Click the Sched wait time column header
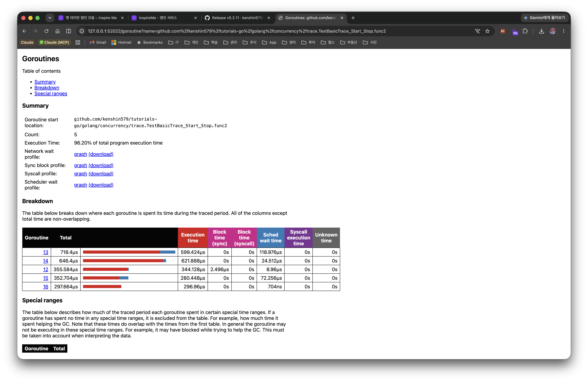The height and width of the screenshot is (382, 588). click(270, 238)
